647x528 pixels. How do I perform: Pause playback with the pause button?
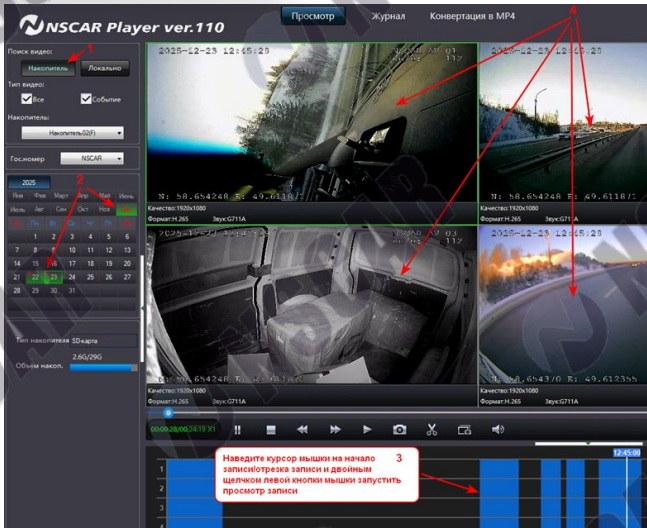coord(237,430)
